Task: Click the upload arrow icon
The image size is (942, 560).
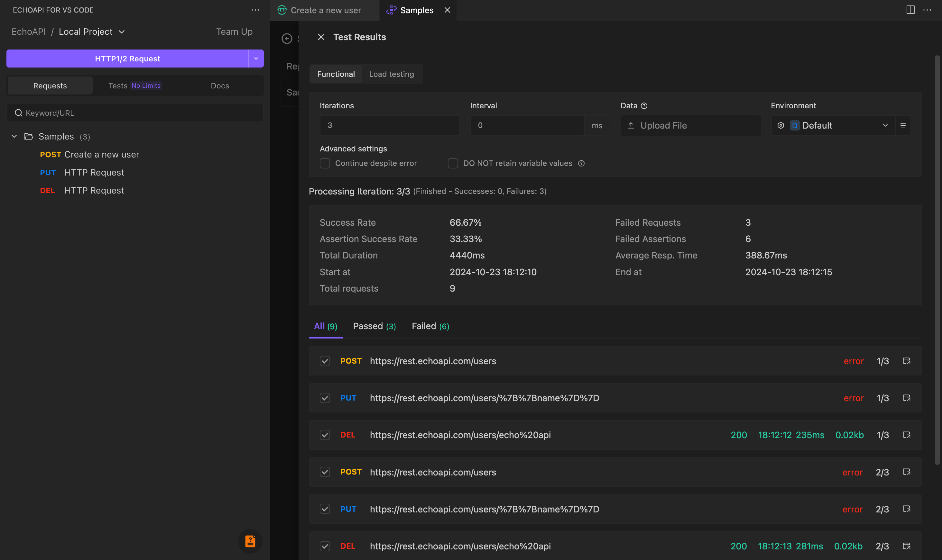Action: (x=631, y=125)
